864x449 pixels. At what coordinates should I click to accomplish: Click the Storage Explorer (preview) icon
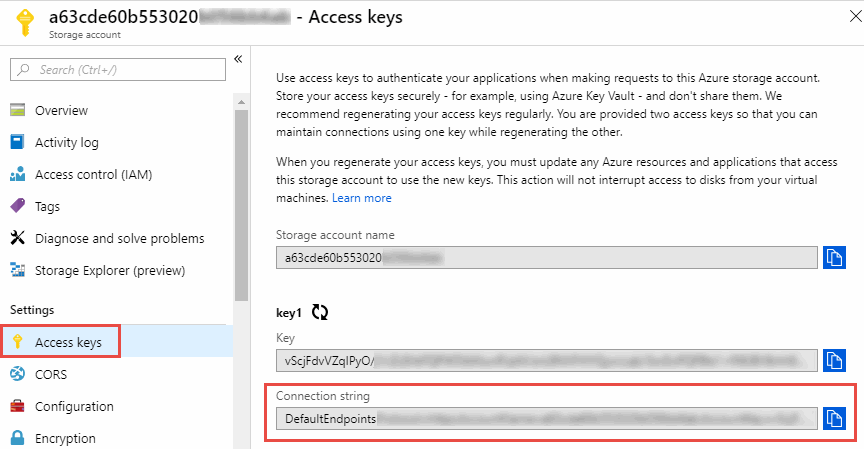coord(17,271)
